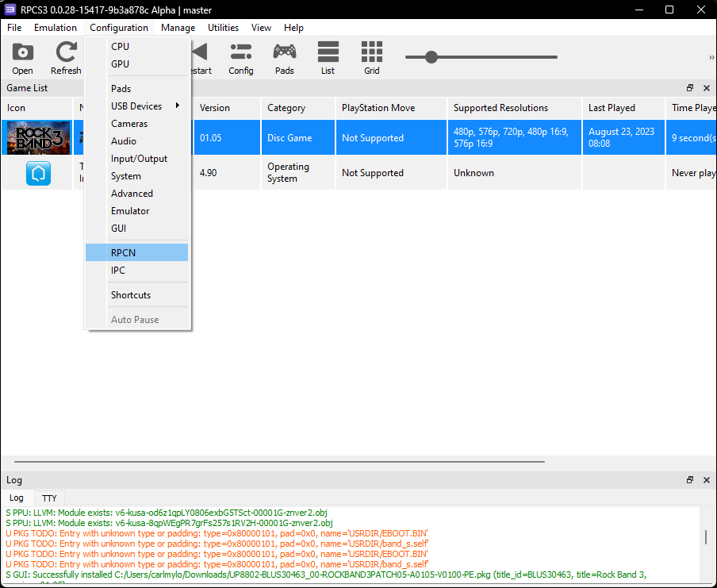Sort by the Category column header

click(298, 108)
